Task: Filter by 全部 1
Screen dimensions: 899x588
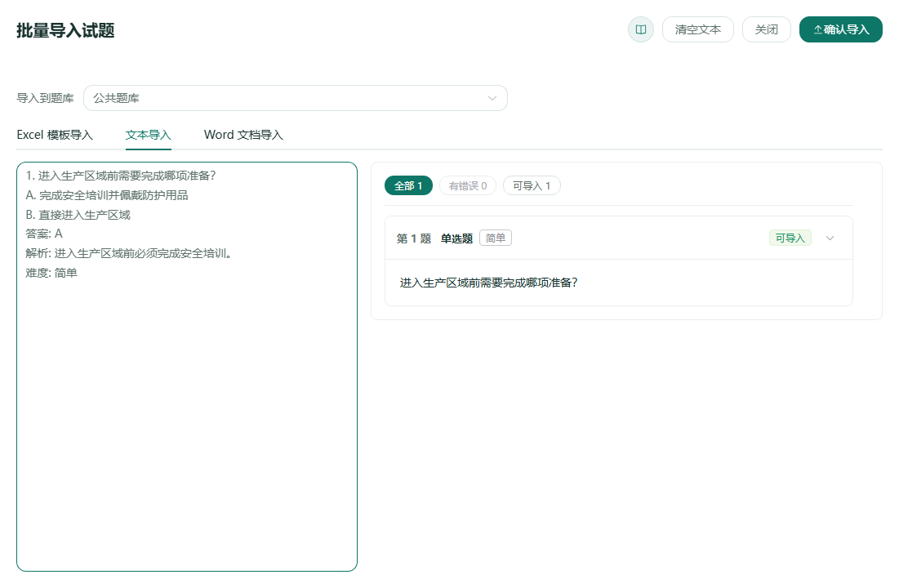Action: 408,186
